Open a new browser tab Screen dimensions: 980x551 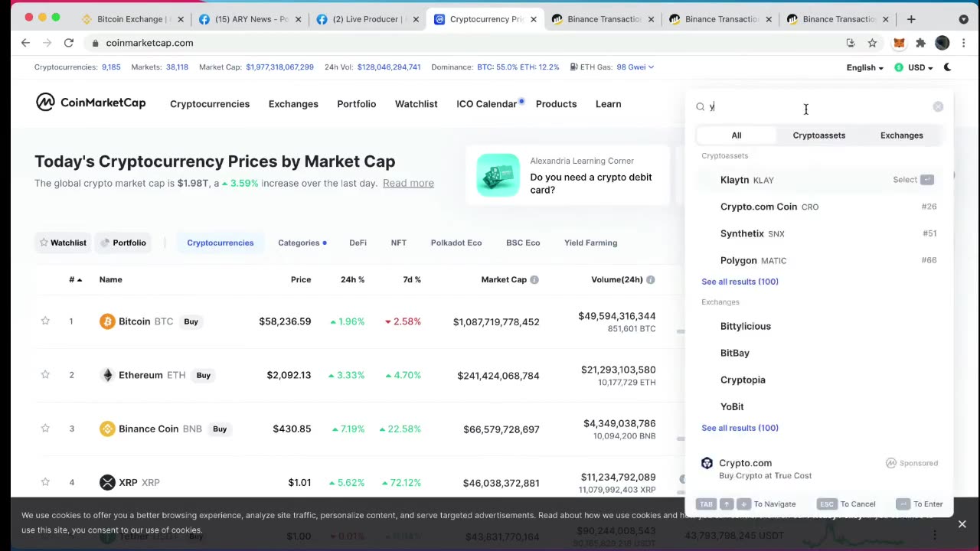[x=911, y=19]
